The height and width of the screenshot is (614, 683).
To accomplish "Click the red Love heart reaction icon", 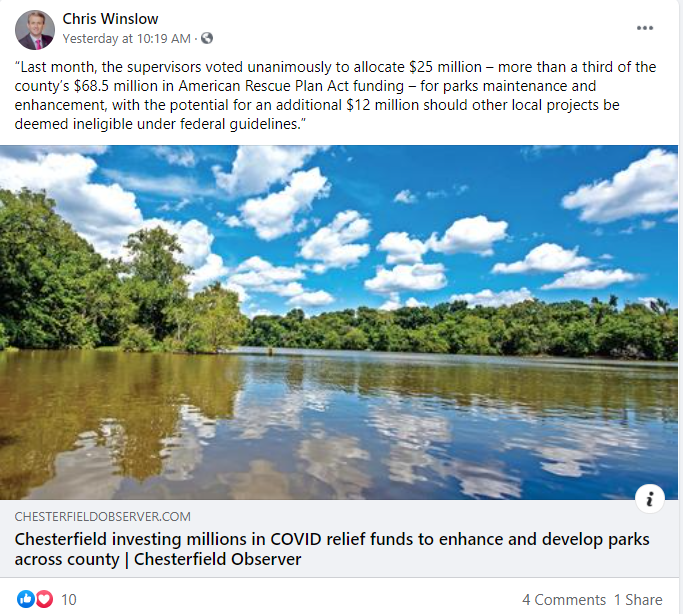I will click(43, 599).
